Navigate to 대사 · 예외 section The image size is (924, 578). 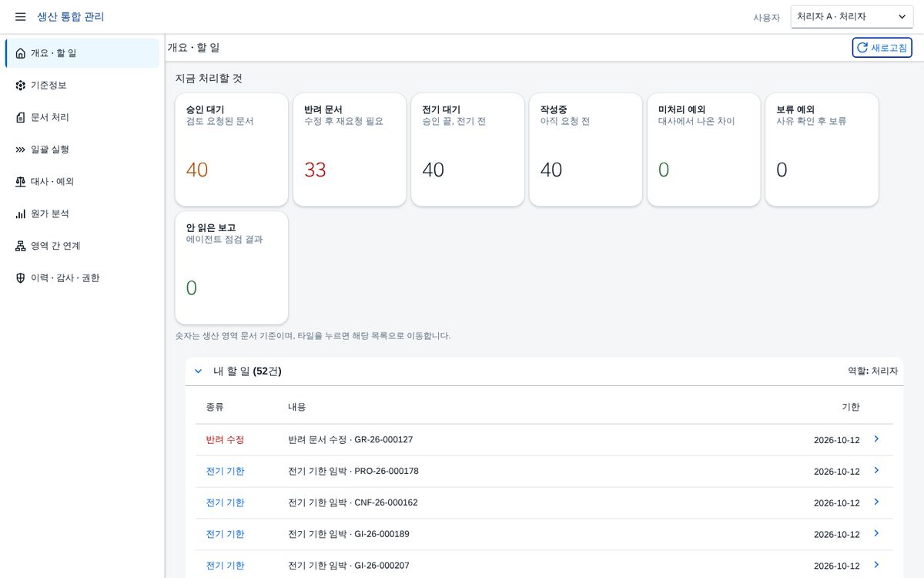click(82, 182)
